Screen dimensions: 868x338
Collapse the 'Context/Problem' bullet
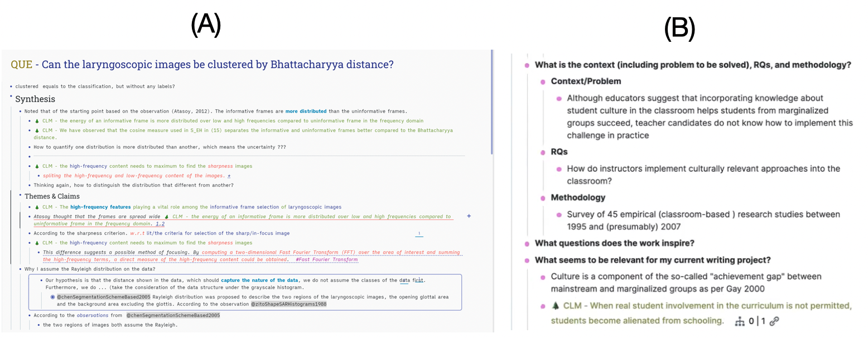543,81
